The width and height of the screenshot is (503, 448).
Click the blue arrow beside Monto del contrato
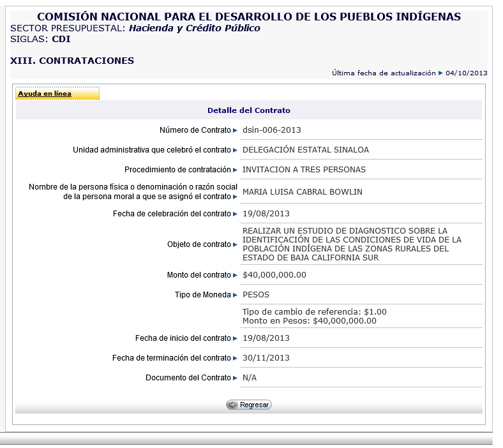(x=235, y=276)
